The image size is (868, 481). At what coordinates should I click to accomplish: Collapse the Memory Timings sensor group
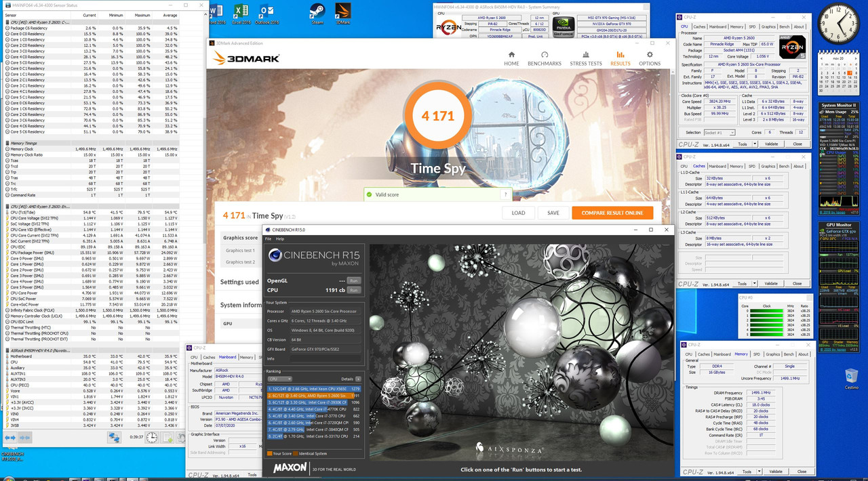7,143
